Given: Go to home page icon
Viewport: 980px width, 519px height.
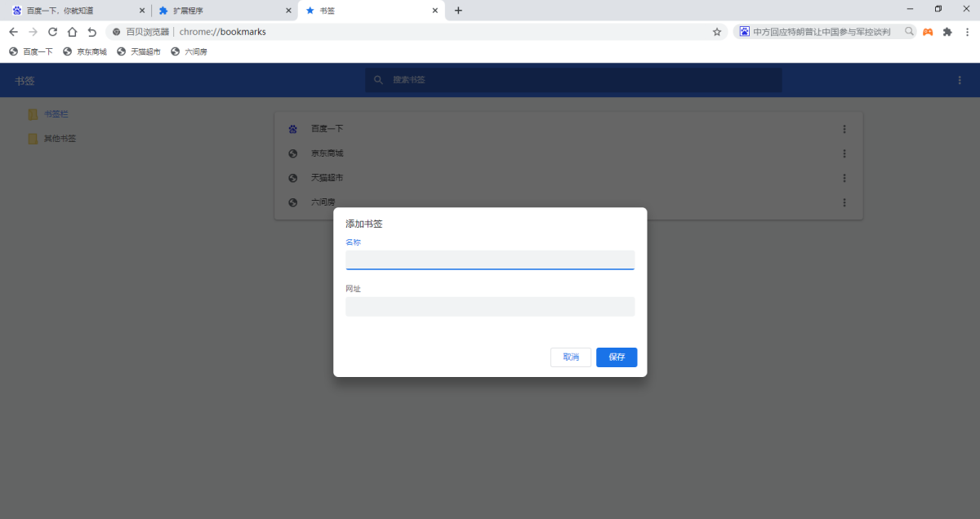Looking at the screenshot, I should coord(72,32).
